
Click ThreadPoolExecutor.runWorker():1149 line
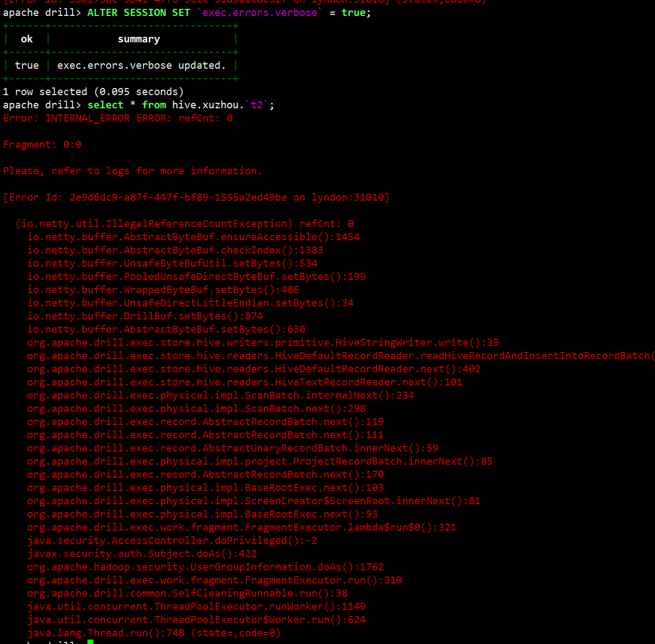196,607
